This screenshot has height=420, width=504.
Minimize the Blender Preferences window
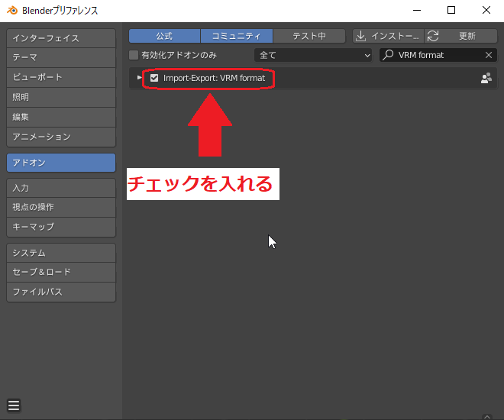coord(417,10)
